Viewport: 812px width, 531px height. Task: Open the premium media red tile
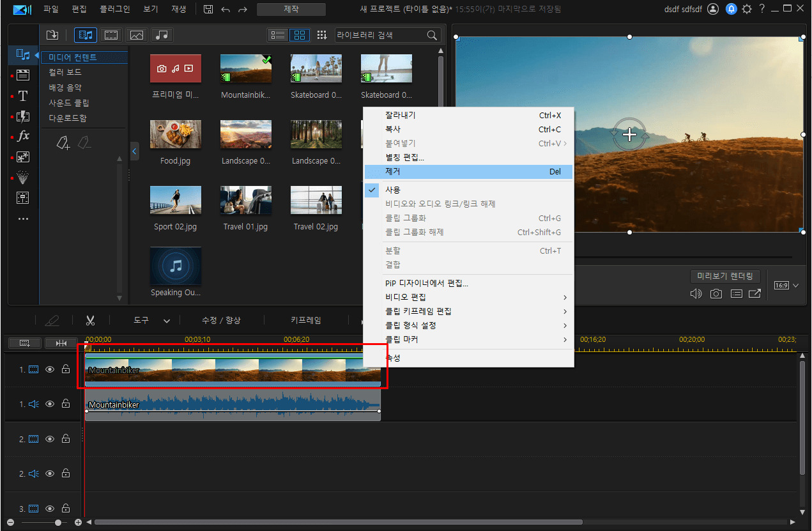click(176, 68)
